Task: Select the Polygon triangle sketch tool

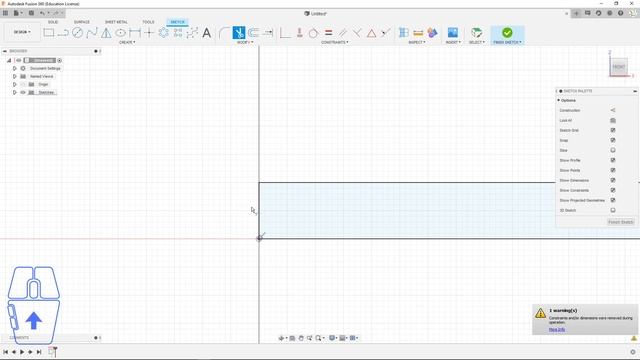Action: (x=106, y=33)
